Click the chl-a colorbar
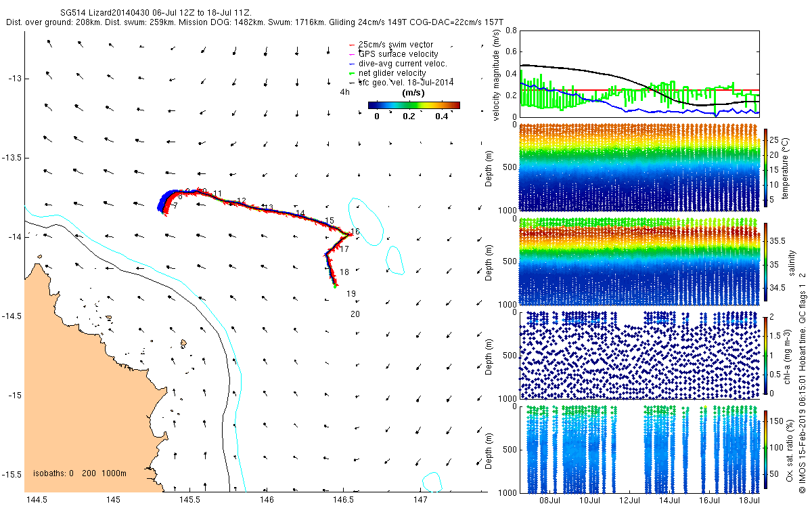 click(x=765, y=355)
